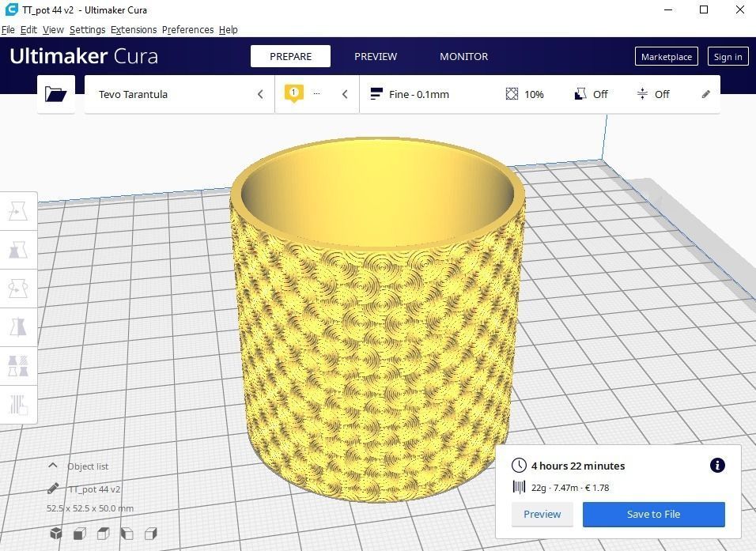Expand the Tevo Tarantula printer selector

pyautogui.click(x=180, y=94)
